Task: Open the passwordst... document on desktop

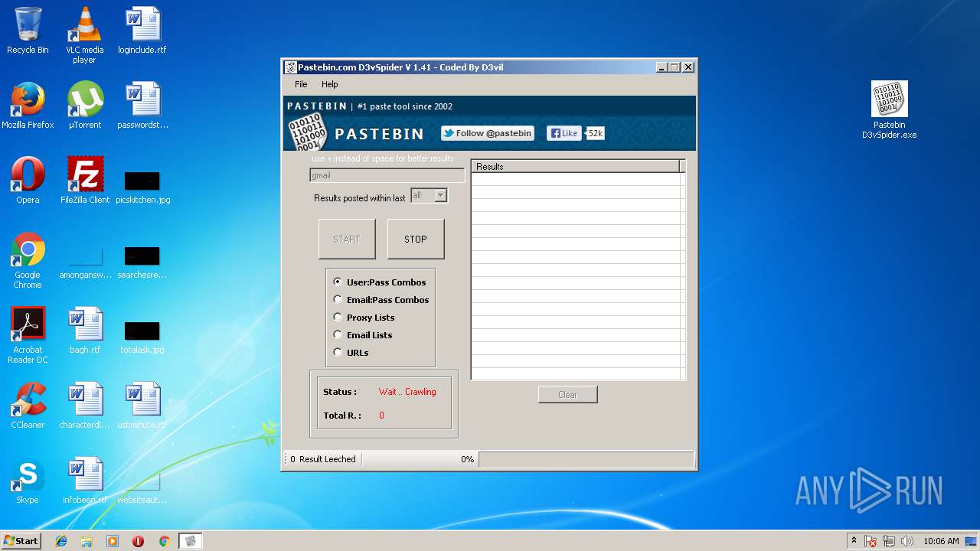Action: tap(142, 106)
